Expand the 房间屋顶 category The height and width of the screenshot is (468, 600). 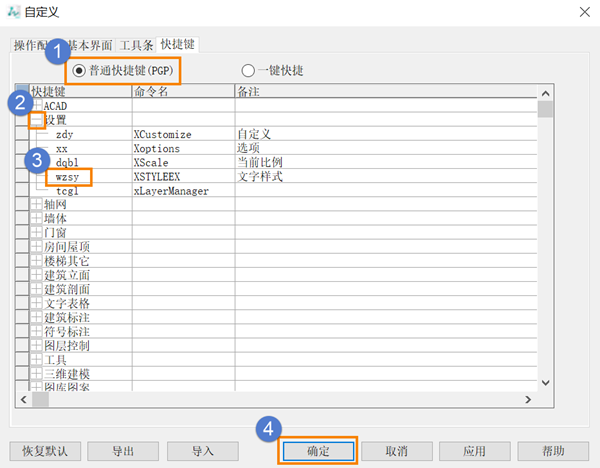click(37, 246)
